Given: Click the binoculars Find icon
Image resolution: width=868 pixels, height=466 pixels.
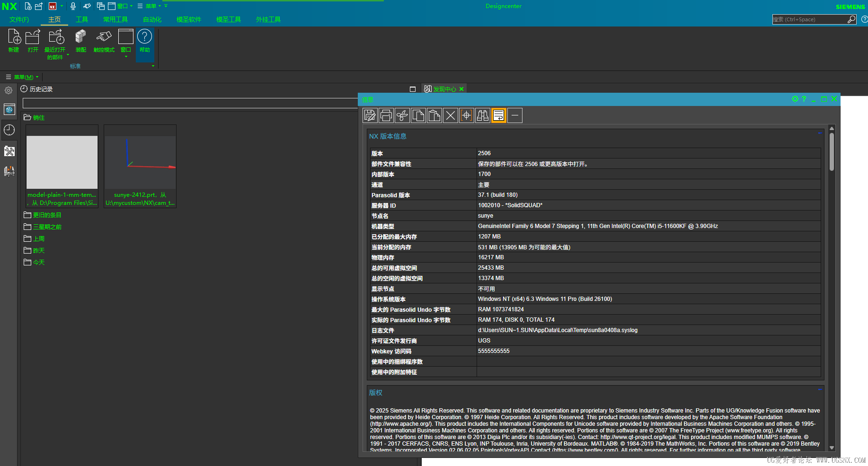Looking at the screenshot, I should pos(482,115).
